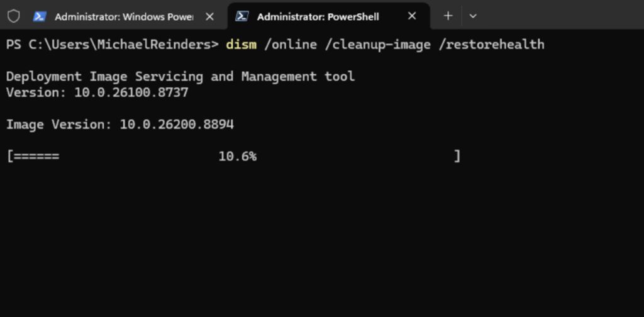Click PowerShell icon on second tab
This screenshot has width=644, height=317.
(x=241, y=16)
